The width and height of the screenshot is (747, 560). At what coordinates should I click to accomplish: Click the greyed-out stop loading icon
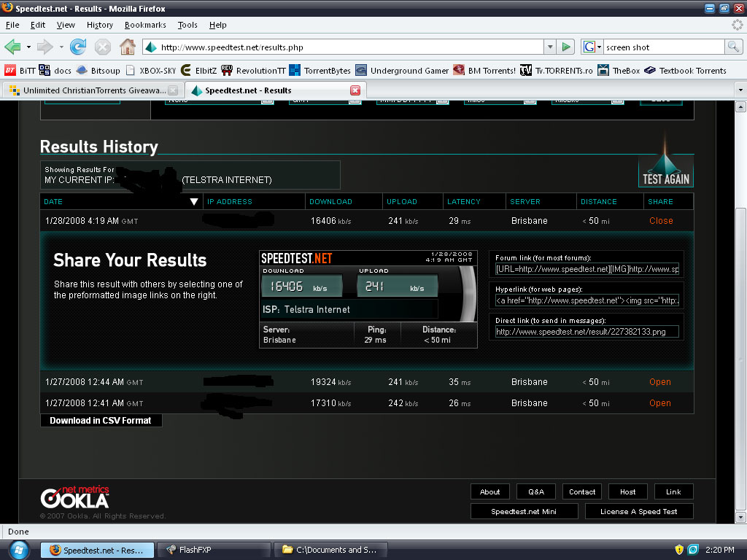tap(102, 47)
